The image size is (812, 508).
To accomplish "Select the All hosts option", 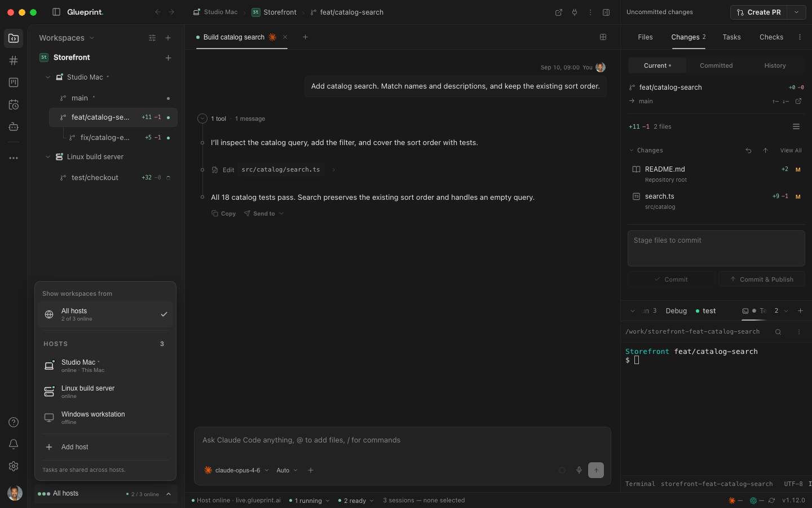I will (x=105, y=314).
